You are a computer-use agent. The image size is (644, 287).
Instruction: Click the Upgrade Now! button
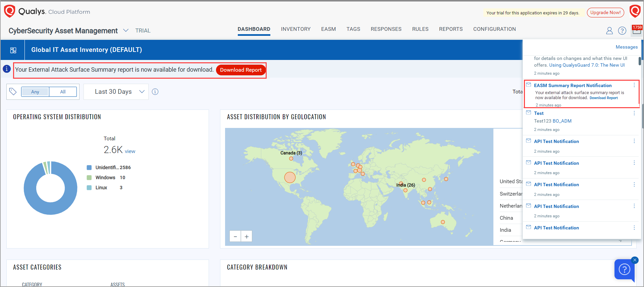(605, 12)
